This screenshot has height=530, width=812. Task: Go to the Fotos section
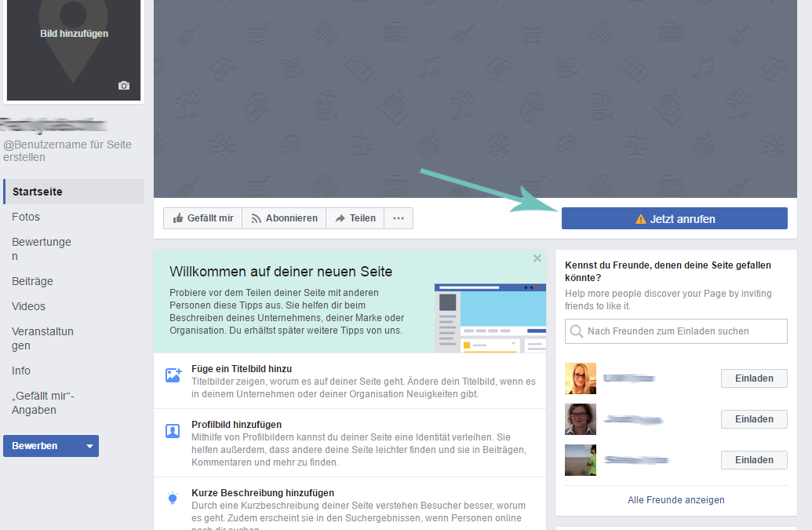[x=26, y=217]
